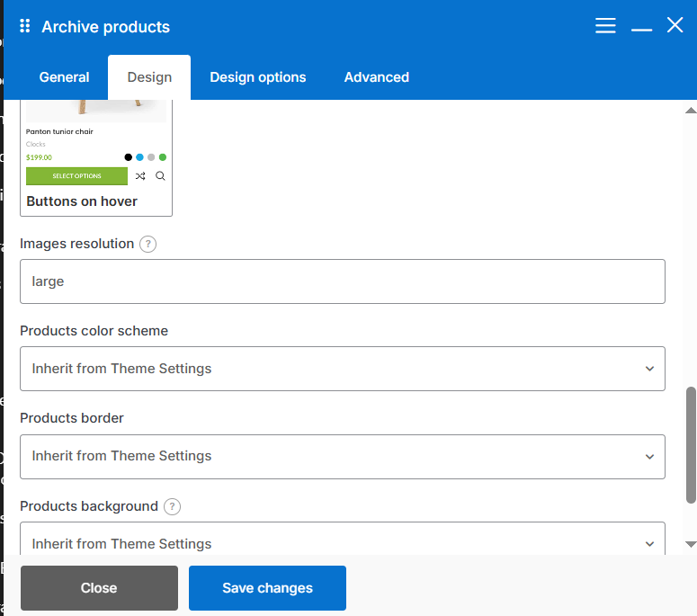This screenshot has height=616, width=697.
Task: Expand the Products border dropdown
Action: point(343,457)
